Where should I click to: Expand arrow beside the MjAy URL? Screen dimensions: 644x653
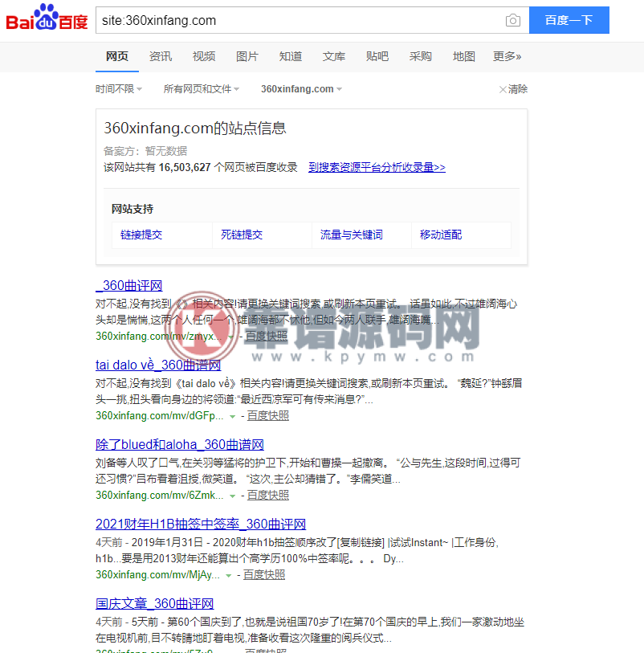pyautogui.click(x=228, y=576)
